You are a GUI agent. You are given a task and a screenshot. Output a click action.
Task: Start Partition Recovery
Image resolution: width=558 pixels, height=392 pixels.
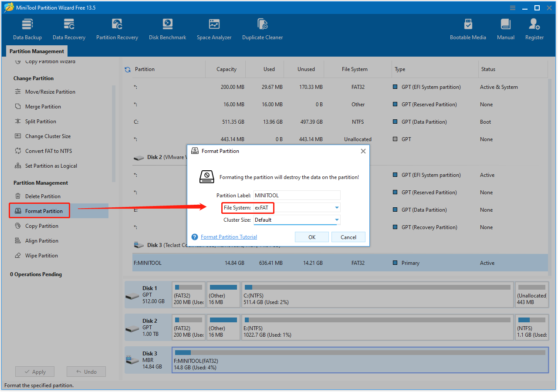point(117,28)
